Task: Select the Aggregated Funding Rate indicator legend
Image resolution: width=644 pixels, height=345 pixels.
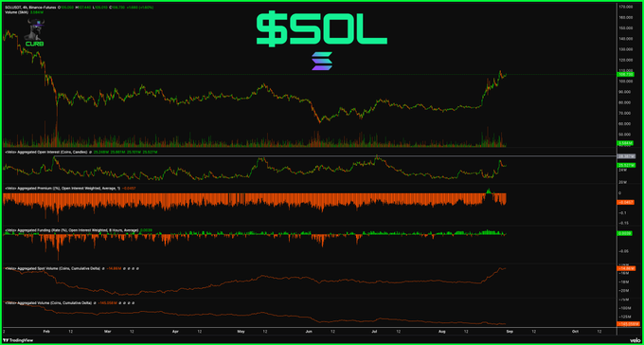Action: coord(71,230)
